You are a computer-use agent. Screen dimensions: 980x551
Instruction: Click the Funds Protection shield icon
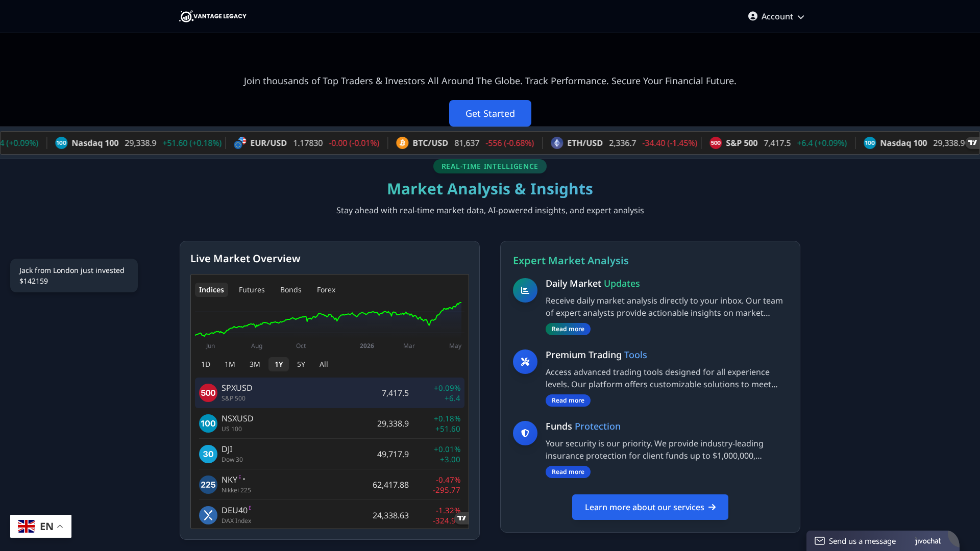[x=525, y=433]
